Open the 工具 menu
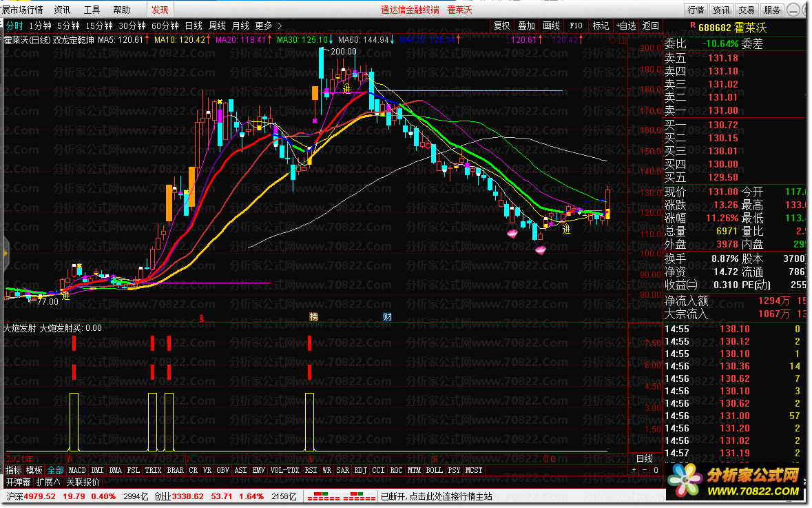This screenshot has height=508, width=812. pyautogui.click(x=92, y=10)
